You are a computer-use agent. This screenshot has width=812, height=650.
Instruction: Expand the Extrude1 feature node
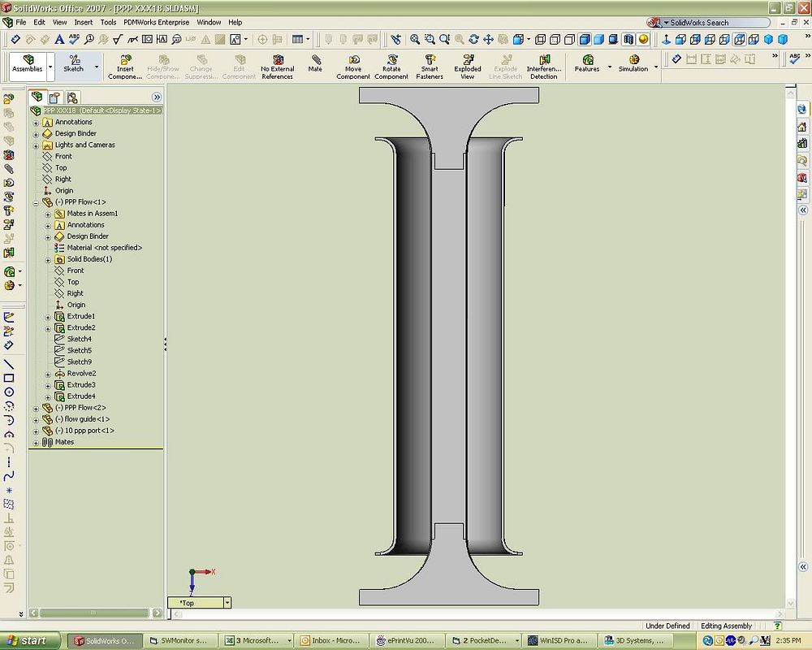point(48,317)
